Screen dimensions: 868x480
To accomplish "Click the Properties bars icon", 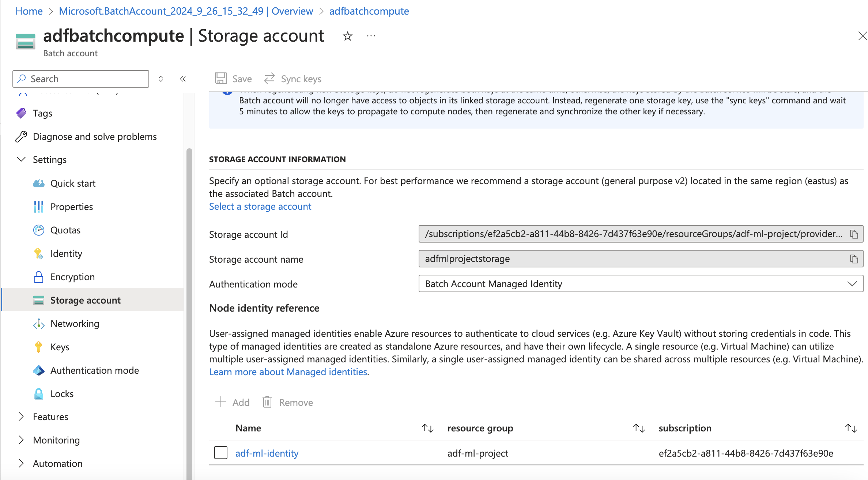I will coord(39,207).
